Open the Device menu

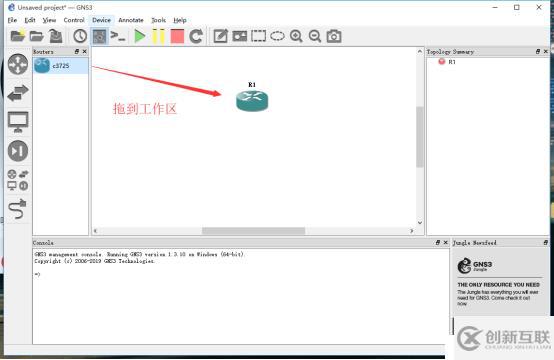click(101, 20)
